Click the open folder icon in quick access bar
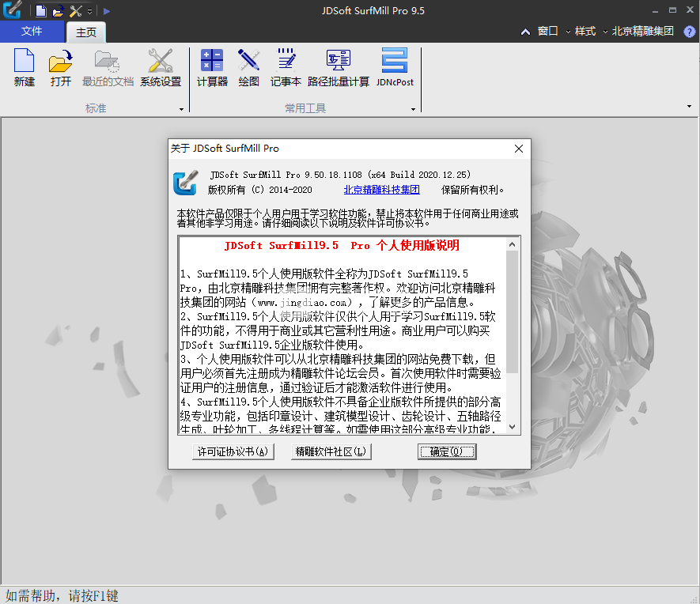Screen dimensions: 700x604 click(58, 11)
